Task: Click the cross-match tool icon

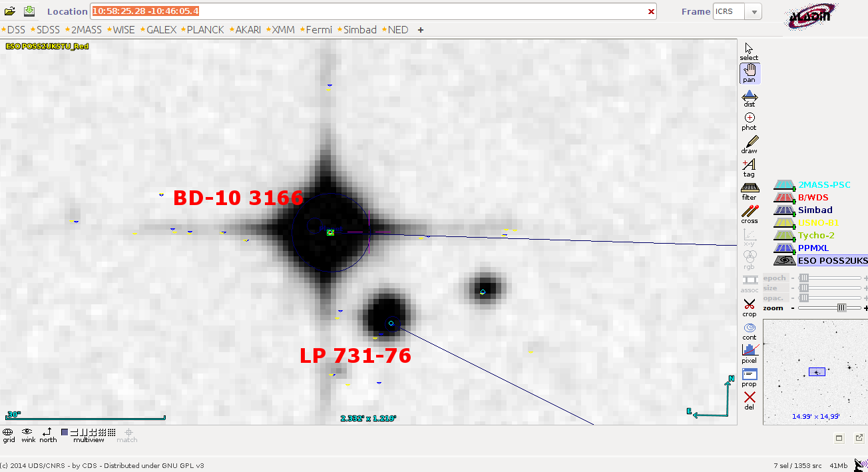Action: [x=750, y=213]
